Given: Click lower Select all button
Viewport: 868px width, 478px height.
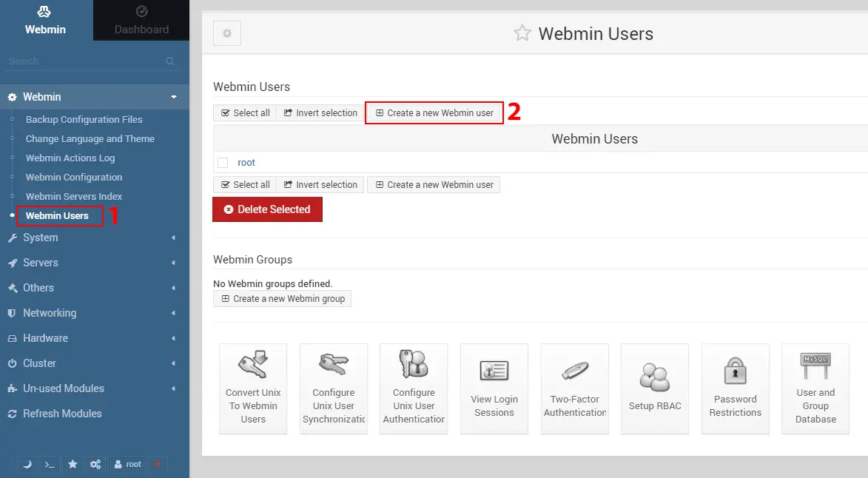Looking at the screenshot, I should tap(245, 185).
